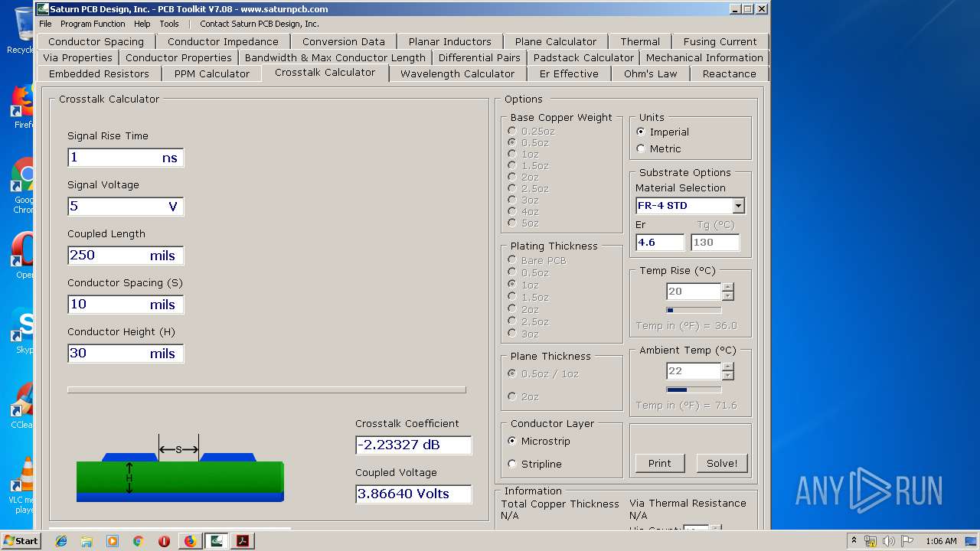The image size is (980, 551).
Task: Open Internet Explorer from the taskbar
Action: (61, 541)
